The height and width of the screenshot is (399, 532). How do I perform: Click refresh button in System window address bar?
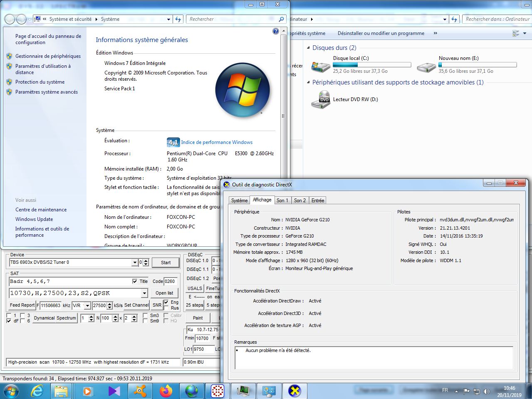(x=178, y=19)
